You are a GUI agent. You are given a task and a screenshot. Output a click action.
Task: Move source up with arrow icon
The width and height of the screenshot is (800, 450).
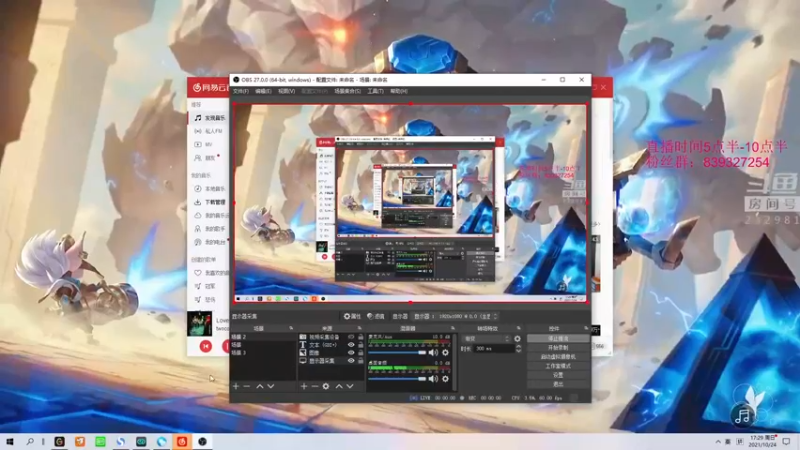click(339, 386)
